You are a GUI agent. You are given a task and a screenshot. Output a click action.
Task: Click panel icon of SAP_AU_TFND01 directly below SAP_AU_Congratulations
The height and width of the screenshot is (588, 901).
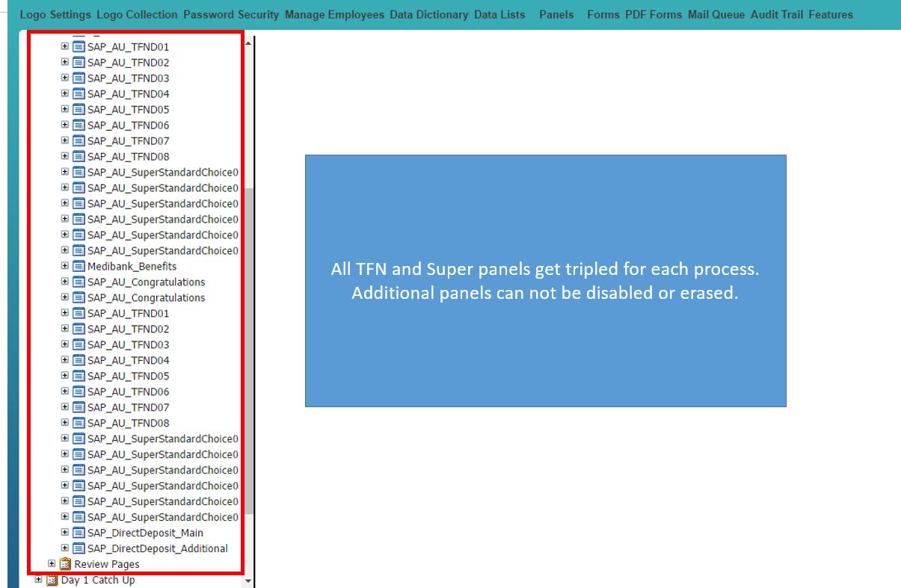[79, 313]
